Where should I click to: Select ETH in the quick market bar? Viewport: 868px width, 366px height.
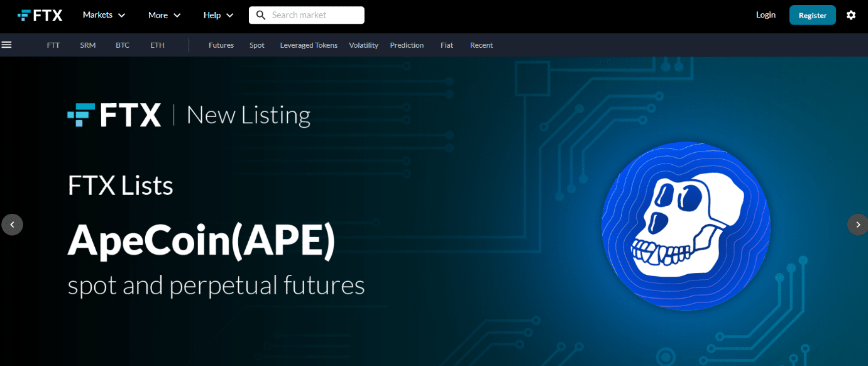(157, 45)
